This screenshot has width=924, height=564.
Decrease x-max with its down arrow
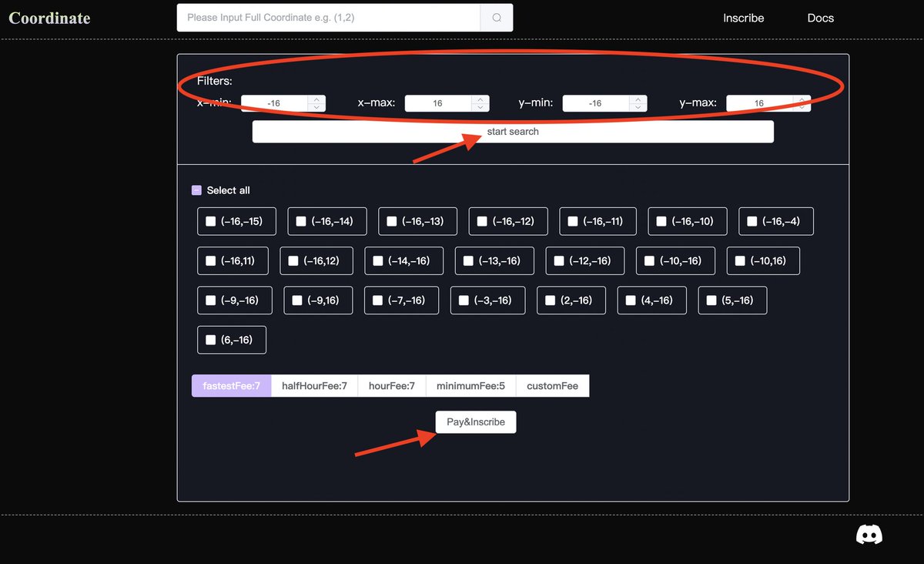pos(480,107)
